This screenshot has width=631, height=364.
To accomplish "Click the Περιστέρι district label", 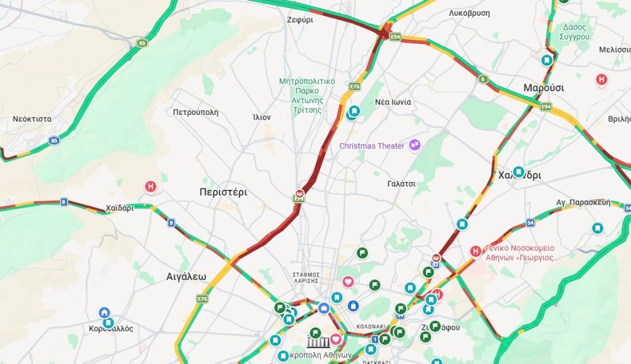I will pos(223,193).
